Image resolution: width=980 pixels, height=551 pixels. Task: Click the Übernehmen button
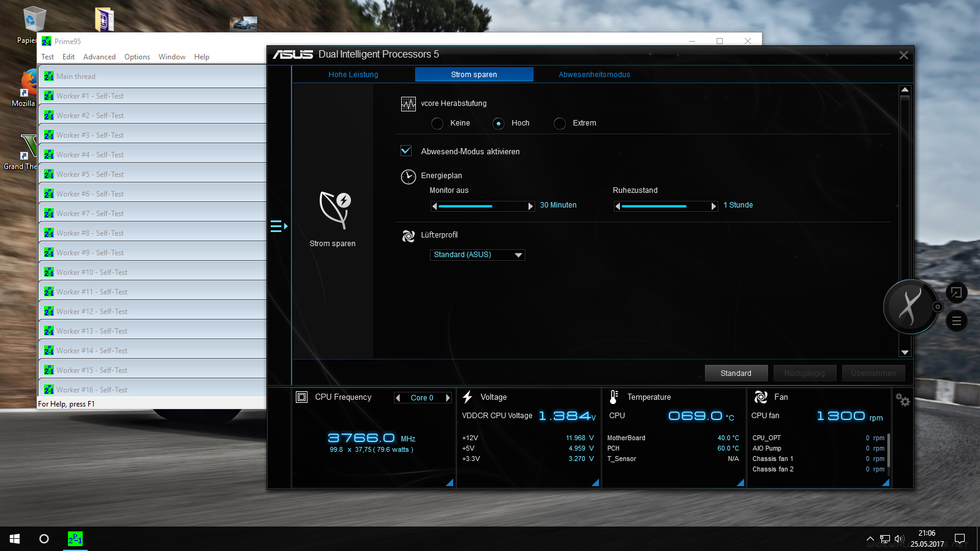coord(873,373)
